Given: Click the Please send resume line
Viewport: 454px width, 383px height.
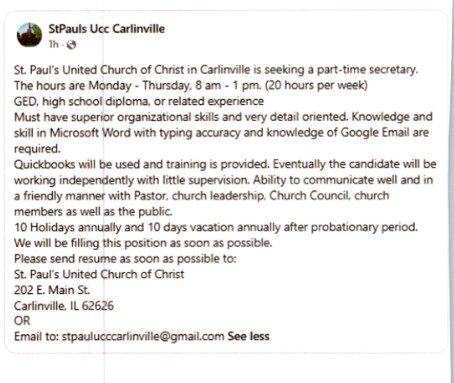Looking at the screenshot, I should (x=125, y=259).
